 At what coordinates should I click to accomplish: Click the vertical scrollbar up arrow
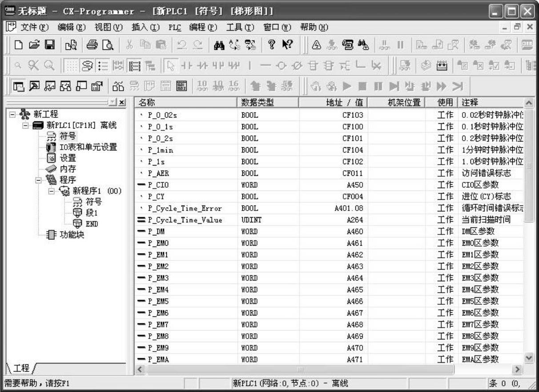pyautogui.click(x=529, y=103)
